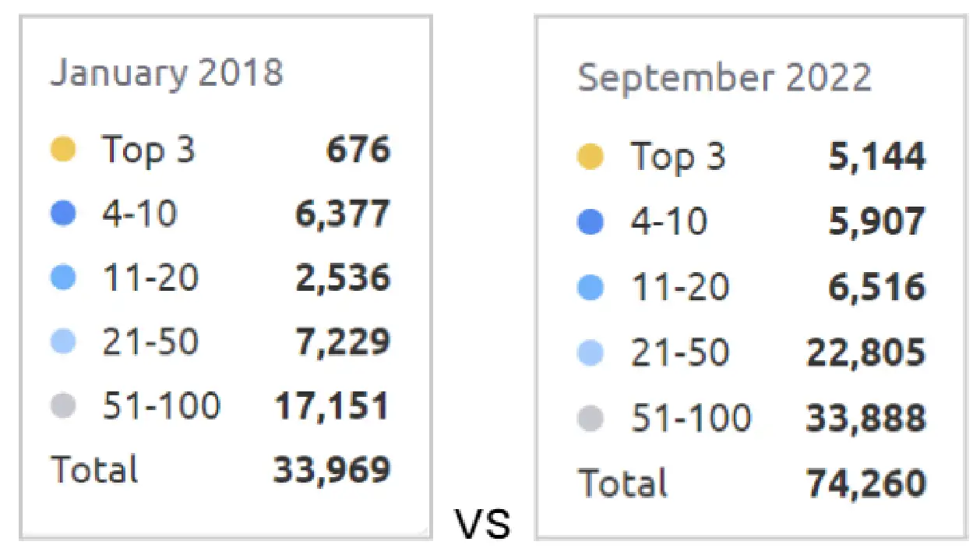Click the blue 4-10 dot in September 2022

coord(590,222)
